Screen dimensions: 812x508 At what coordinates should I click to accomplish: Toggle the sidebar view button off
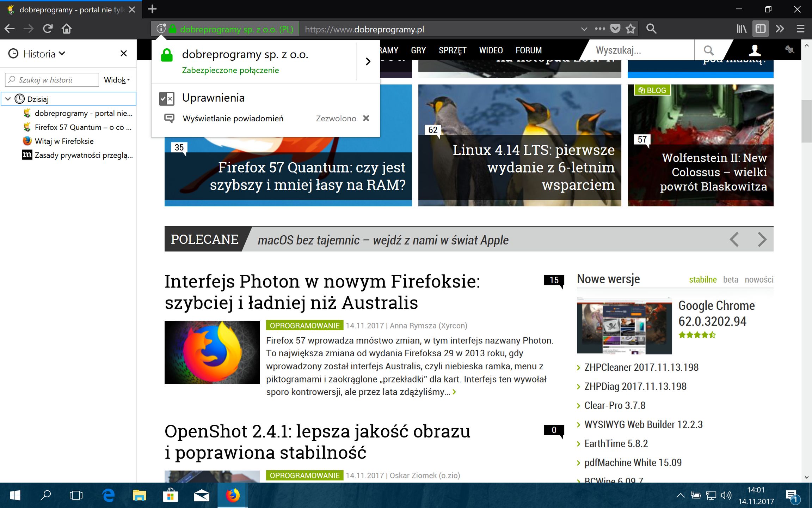tap(761, 29)
